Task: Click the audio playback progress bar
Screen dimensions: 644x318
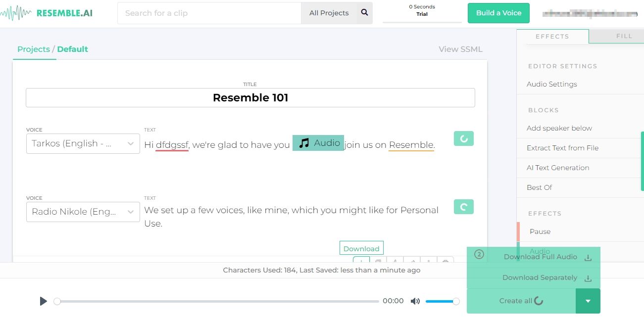Action: tap(218, 301)
